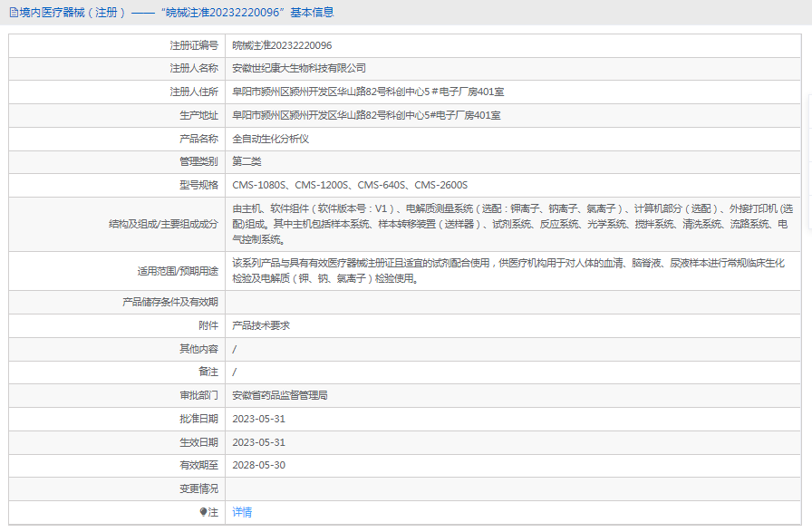Screen dimensions: 812x532
Task: Select the registration number 皖械注准20232220096 value
Action: tap(282, 45)
